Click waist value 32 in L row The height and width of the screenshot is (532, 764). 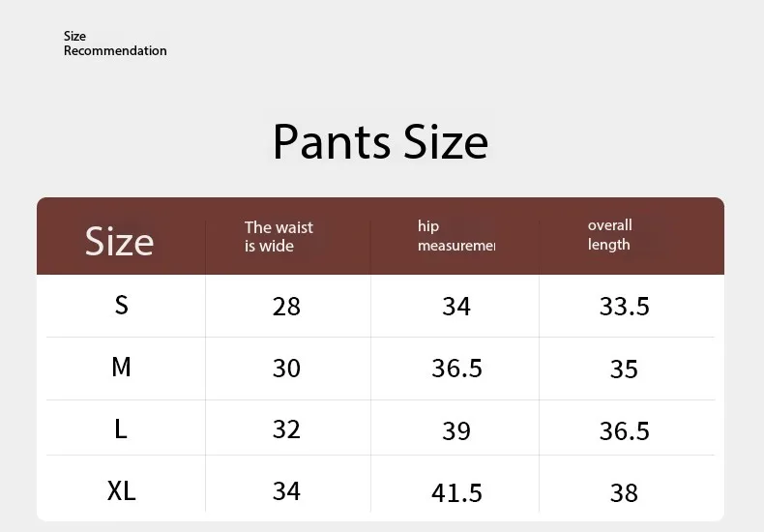coord(286,429)
